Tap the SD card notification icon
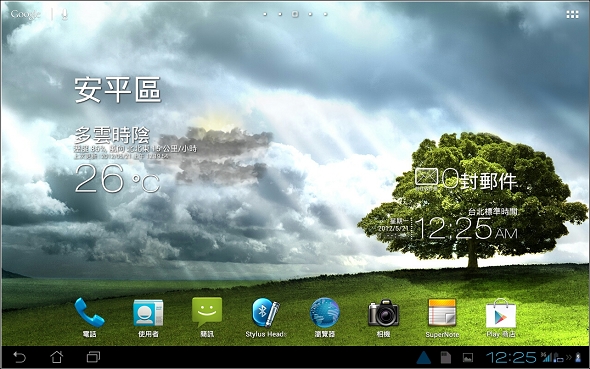This screenshot has height=369, width=590. click(x=446, y=357)
